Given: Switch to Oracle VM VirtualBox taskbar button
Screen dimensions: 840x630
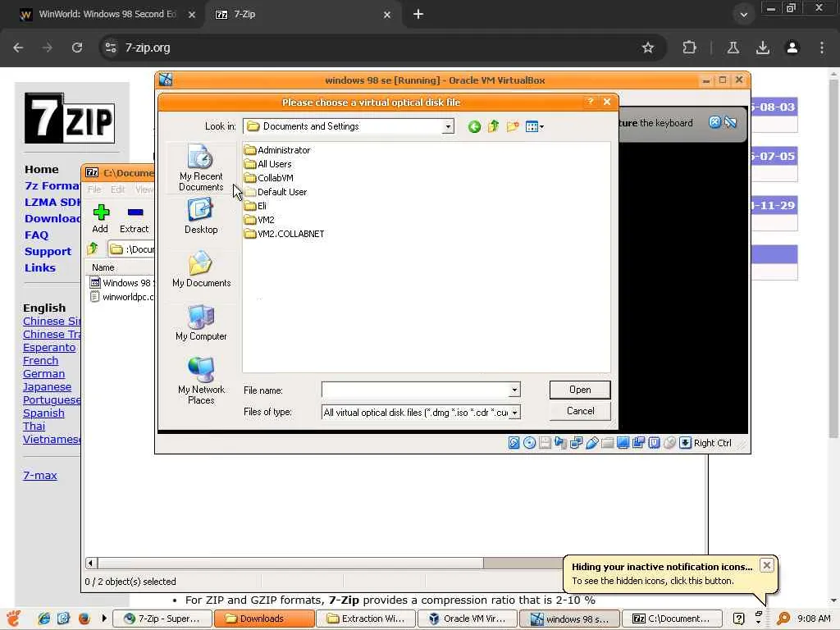Looking at the screenshot, I should pos(467,619).
